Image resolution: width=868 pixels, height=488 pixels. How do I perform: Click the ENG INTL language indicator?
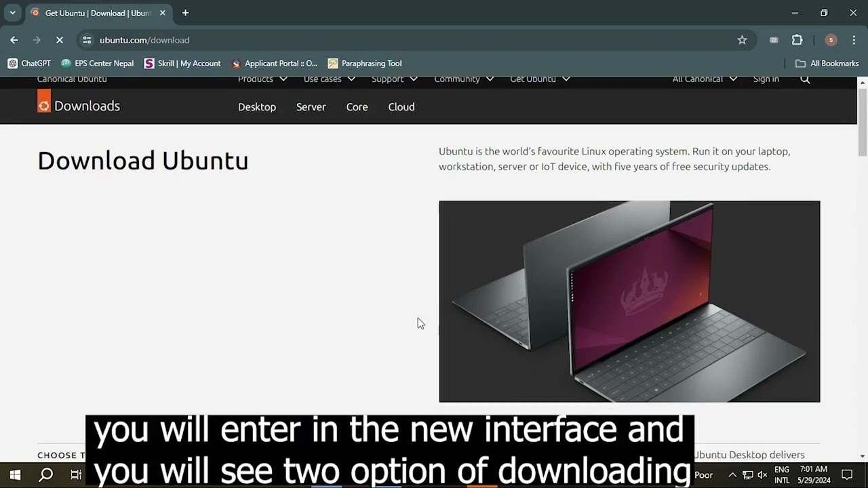(x=782, y=475)
